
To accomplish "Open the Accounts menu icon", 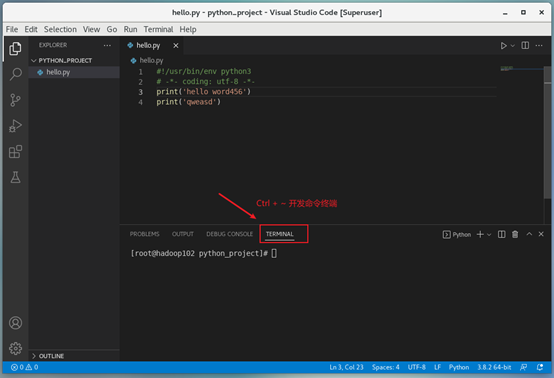I will point(15,323).
